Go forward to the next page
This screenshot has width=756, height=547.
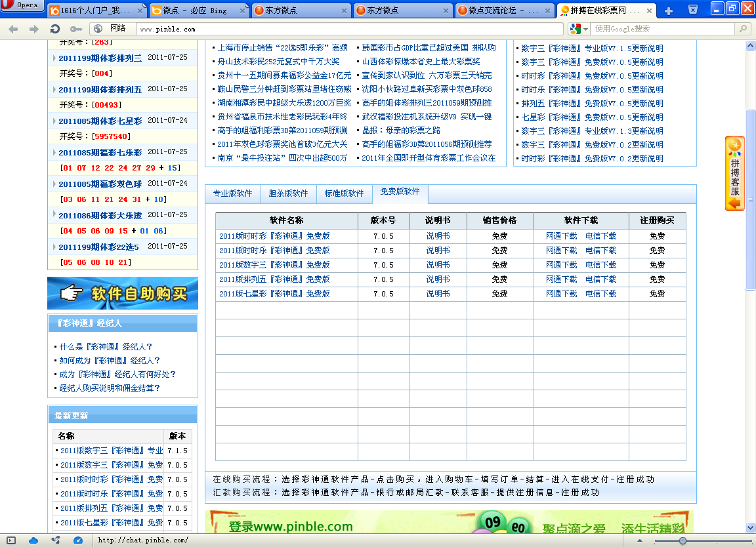click(33, 29)
